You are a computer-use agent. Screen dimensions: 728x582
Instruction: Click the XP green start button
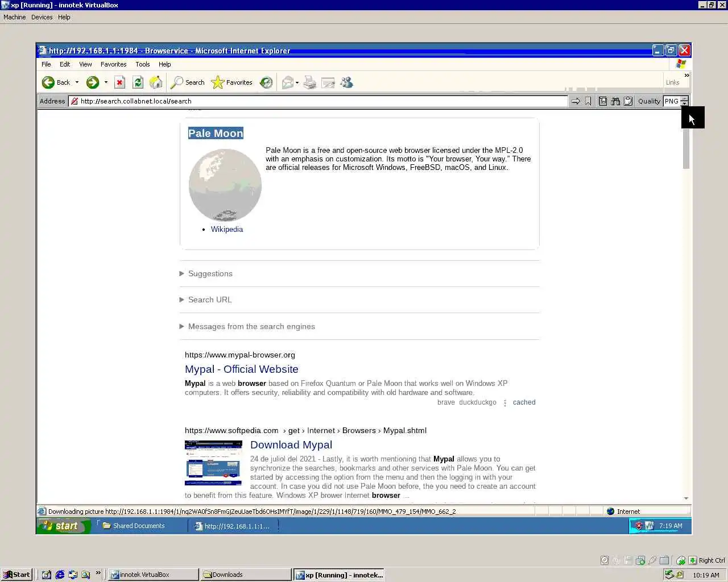click(64, 526)
